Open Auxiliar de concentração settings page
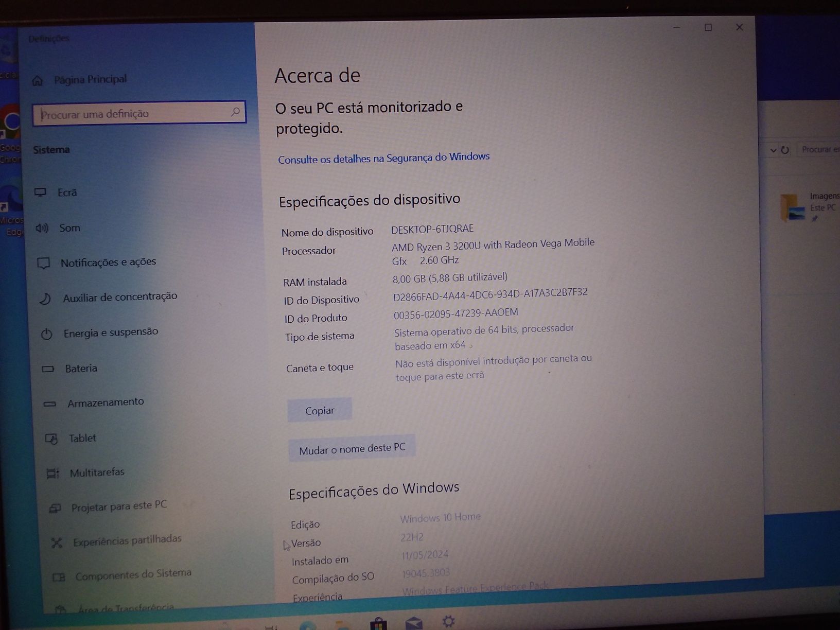840x630 pixels. [120, 297]
